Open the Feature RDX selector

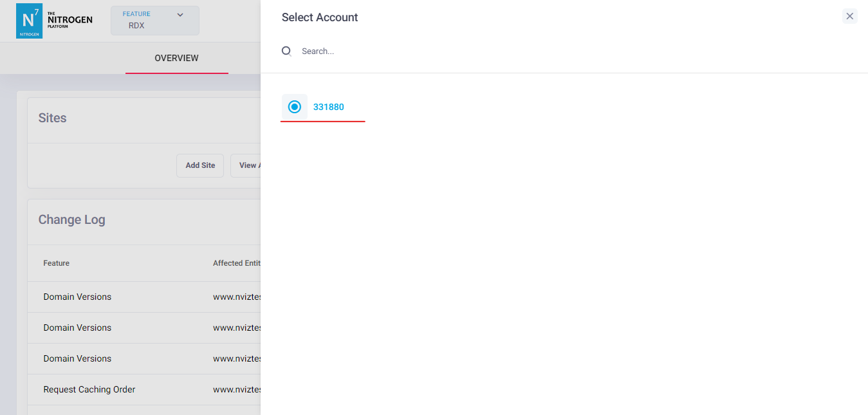tap(154, 21)
